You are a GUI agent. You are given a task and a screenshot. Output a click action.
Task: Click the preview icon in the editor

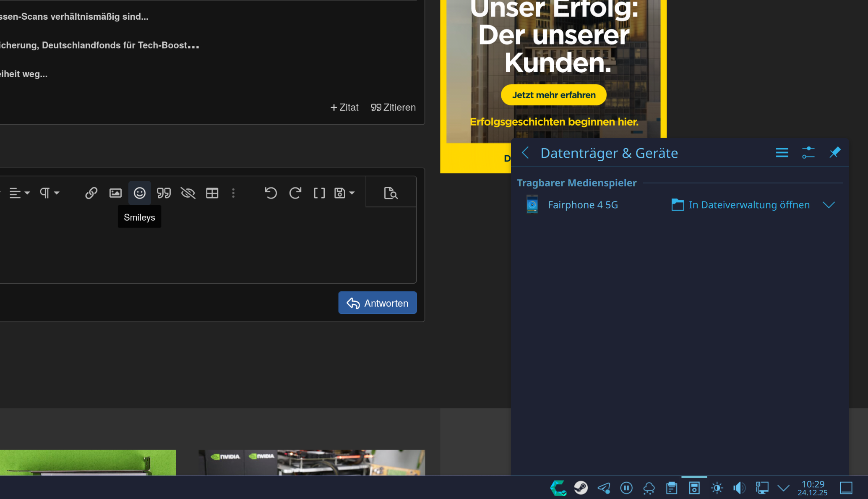(391, 193)
